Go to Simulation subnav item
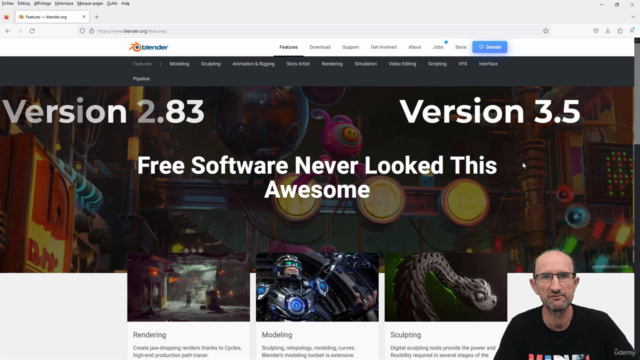 [x=366, y=64]
